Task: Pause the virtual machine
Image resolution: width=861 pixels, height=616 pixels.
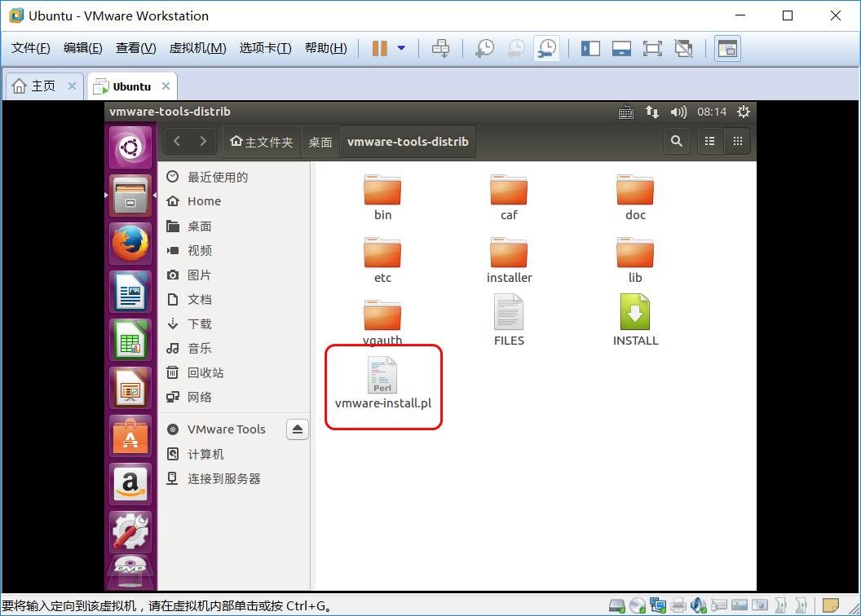Action: pyautogui.click(x=379, y=48)
